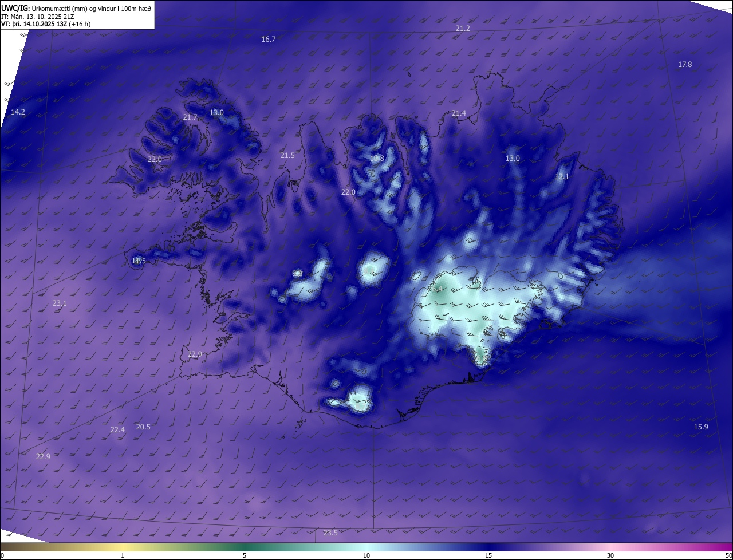
Task: Select the 21.7 value label
Action: [190, 117]
